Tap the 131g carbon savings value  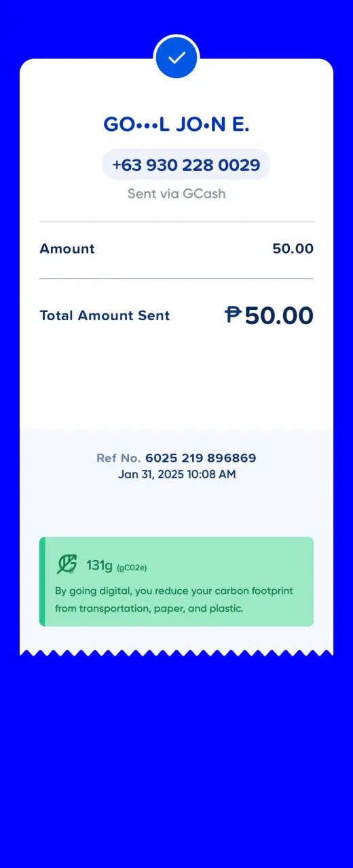click(x=99, y=565)
